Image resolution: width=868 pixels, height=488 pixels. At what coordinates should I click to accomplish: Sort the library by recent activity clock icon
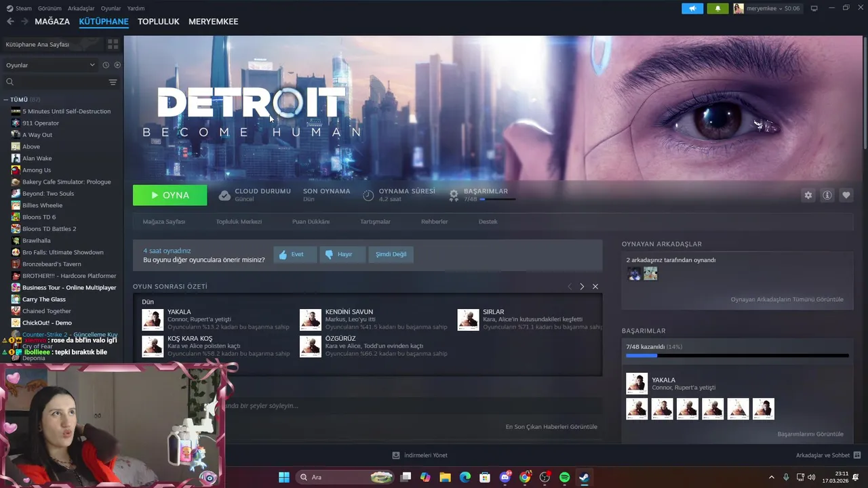106,65
